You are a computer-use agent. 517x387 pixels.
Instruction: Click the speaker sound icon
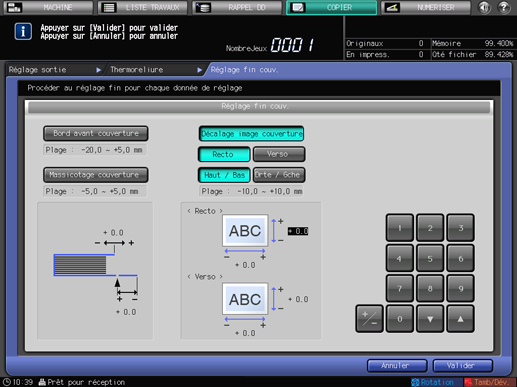click(x=484, y=7)
